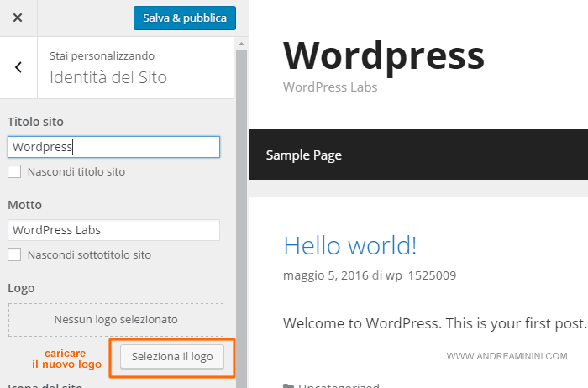Image resolution: width=588 pixels, height=388 pixels.
Task: Click the Motto label
Action: pos(24,205)
